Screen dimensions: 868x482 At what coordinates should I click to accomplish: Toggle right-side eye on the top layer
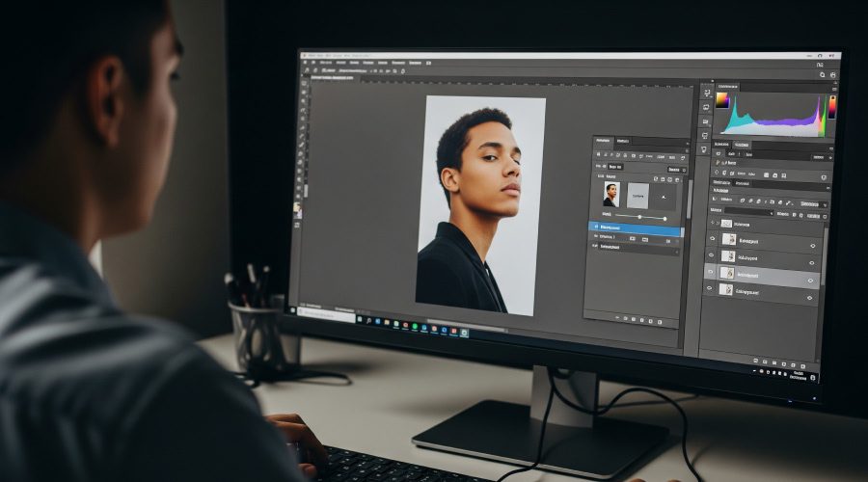(x=813, y=246)
